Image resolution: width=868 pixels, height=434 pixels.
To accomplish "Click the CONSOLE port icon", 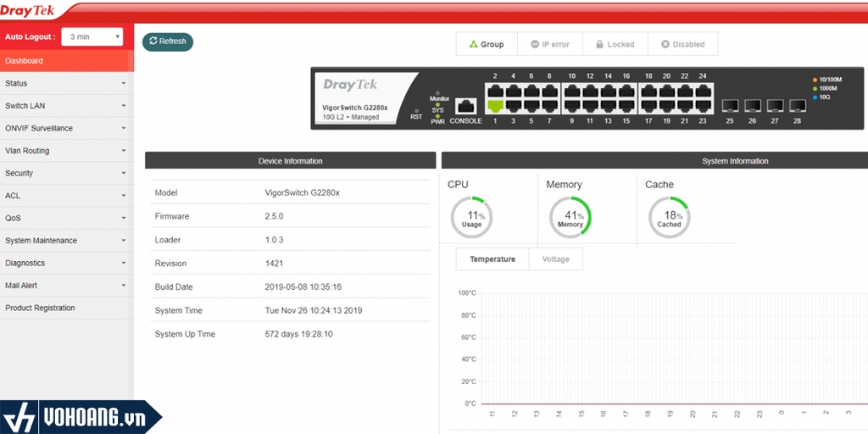I will pos(466,106).
